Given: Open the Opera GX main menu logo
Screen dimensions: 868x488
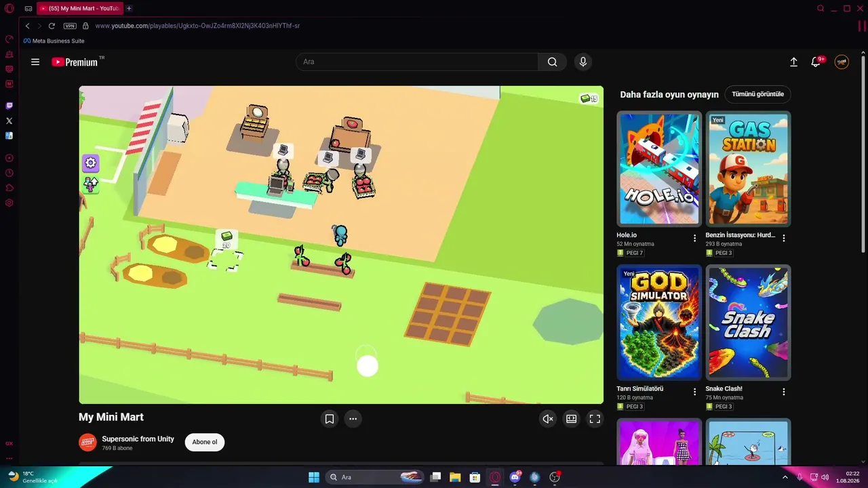Looking at the screenshot, I should coord(9,9).
